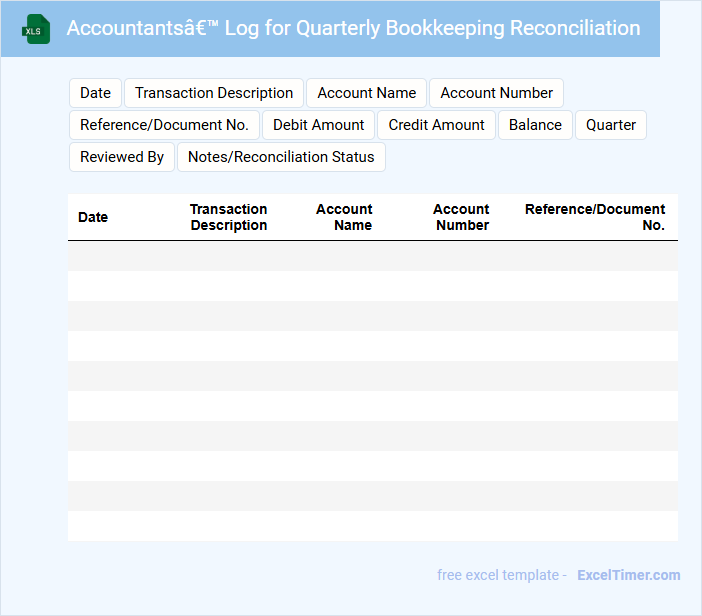
Task: Select the Transaction Description tag
Action: tap(214, 93)
